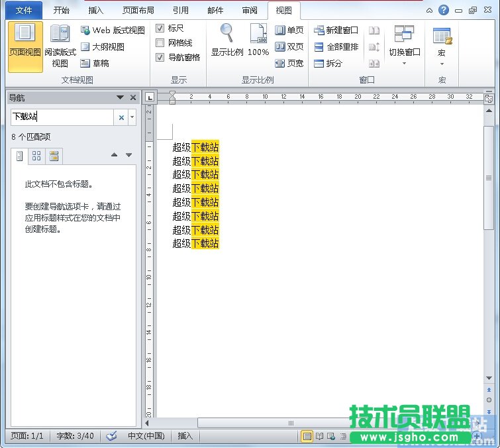Select the New Window (新建窗口) icon
The width and height of the screenshot is (500, 448).
(x=319, y=30)
